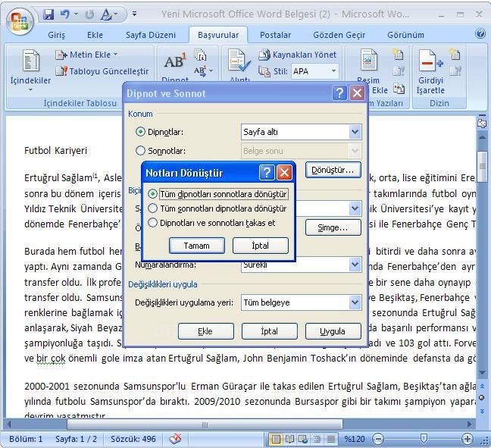Click the zoom in plus button
Image resolution: width=491 pixels, height=448 pixels.
pyautogui.click(x=468, y=439)
